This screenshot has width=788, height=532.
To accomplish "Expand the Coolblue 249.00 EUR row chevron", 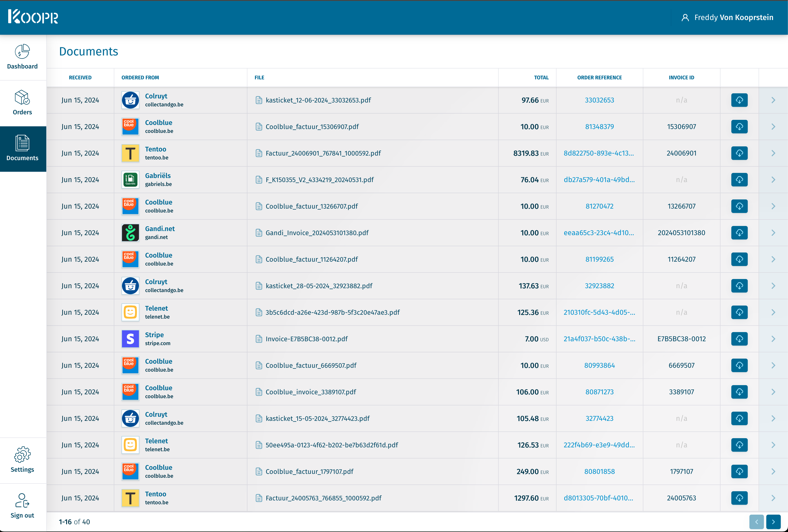I will (773, 471).
